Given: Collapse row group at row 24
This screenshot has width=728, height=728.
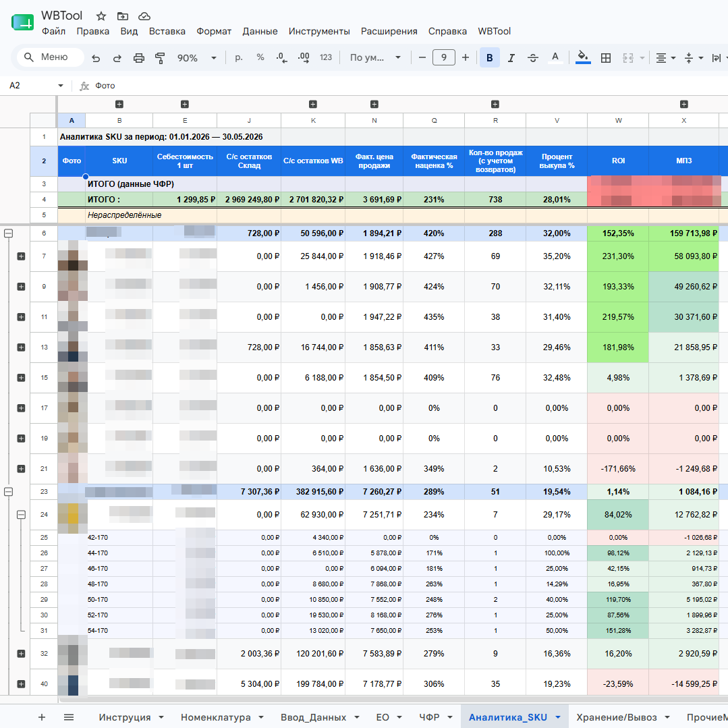Looking at the screenshot, I should 21,514.
